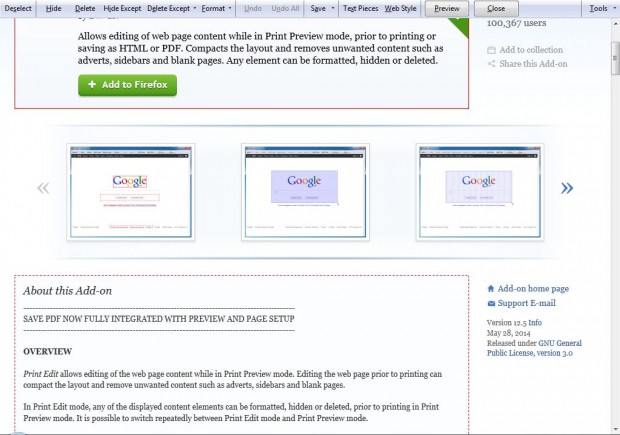This screenshot has height=435, width=620.
Task: Select the 100,367 users text
Action: click(x=516, y=23)
